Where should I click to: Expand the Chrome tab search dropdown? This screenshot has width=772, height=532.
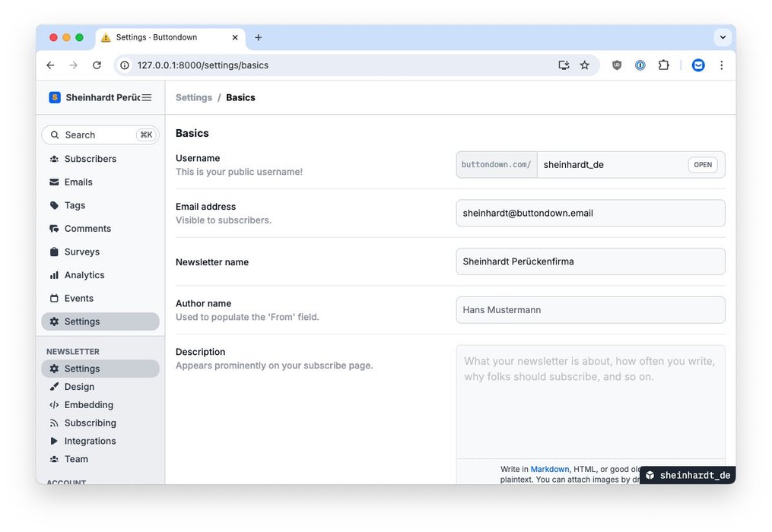722,37
